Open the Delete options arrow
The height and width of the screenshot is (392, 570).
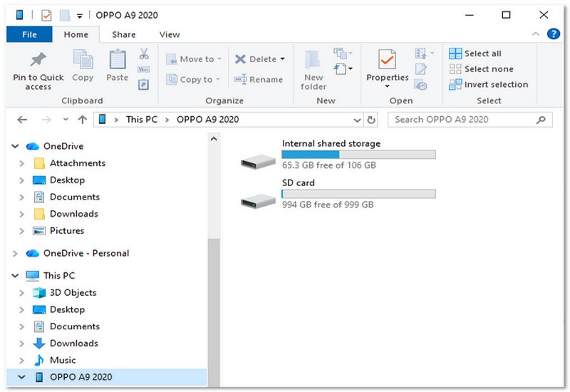point(282,59)
